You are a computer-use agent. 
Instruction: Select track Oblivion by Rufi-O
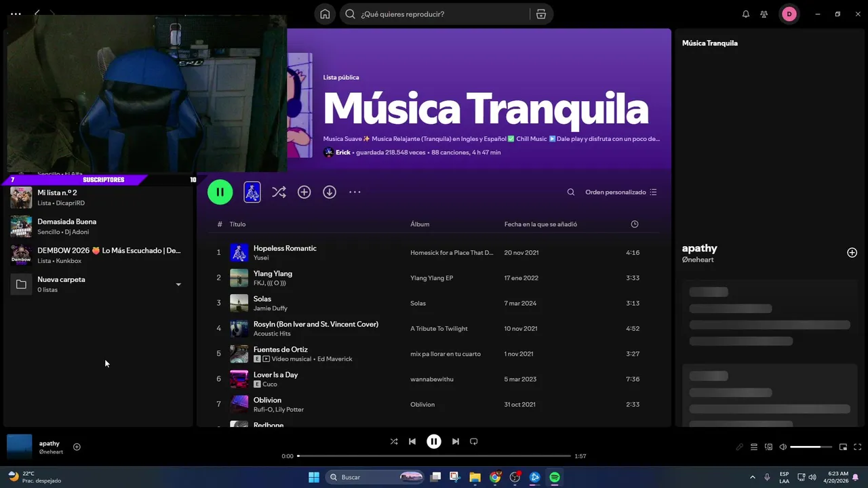tap(434, 405)
